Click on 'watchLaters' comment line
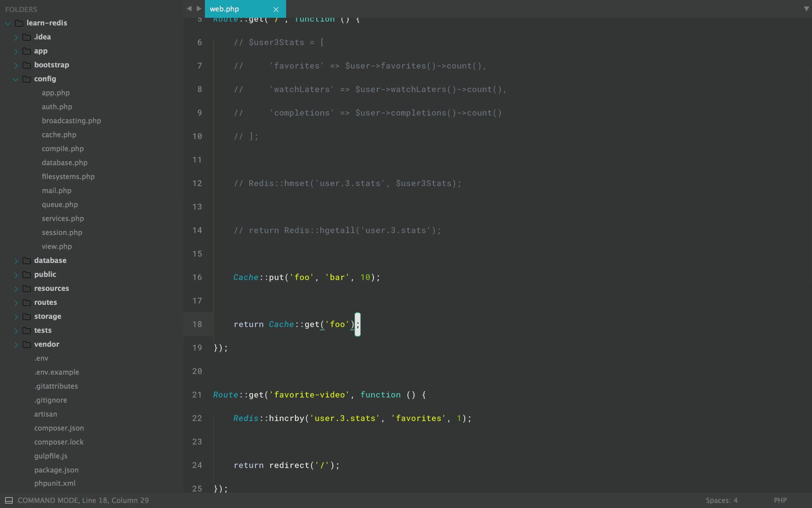The height and width of the screenshot is (508, 812). coord(370,89)
